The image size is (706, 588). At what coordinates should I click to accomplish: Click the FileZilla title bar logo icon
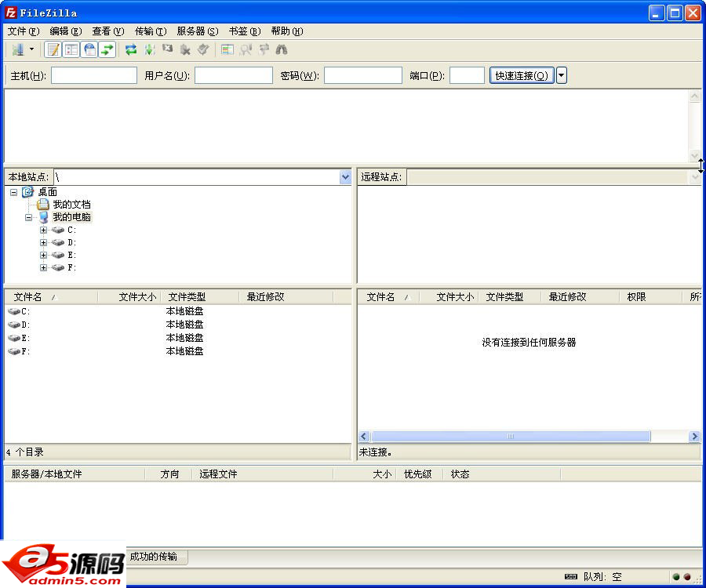(10, 13)
